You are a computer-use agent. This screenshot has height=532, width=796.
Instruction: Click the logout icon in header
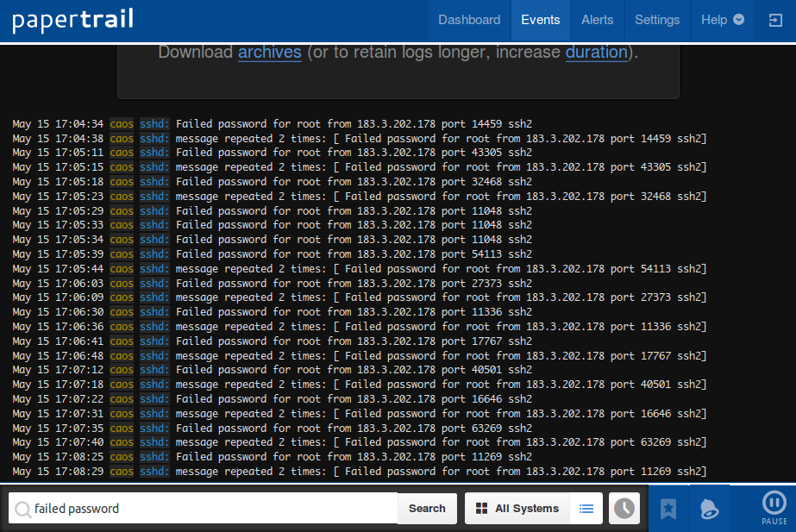tap(774, 20)
